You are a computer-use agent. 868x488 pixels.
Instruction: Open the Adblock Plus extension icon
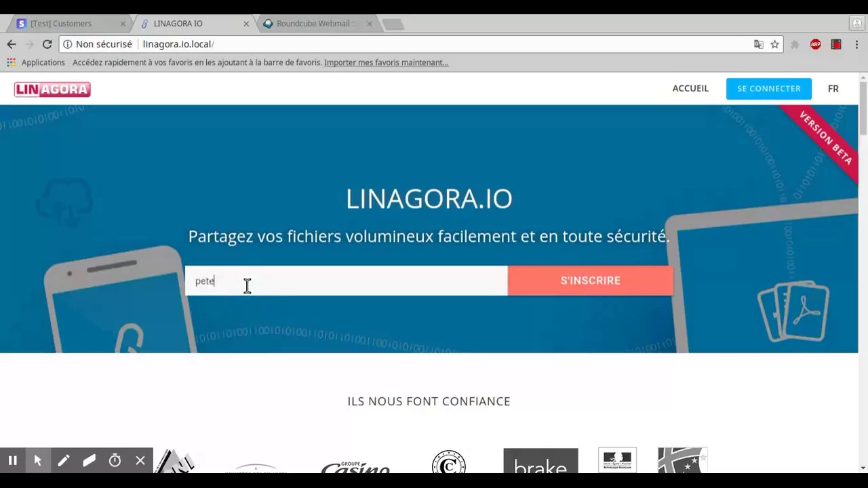(815, 44)
